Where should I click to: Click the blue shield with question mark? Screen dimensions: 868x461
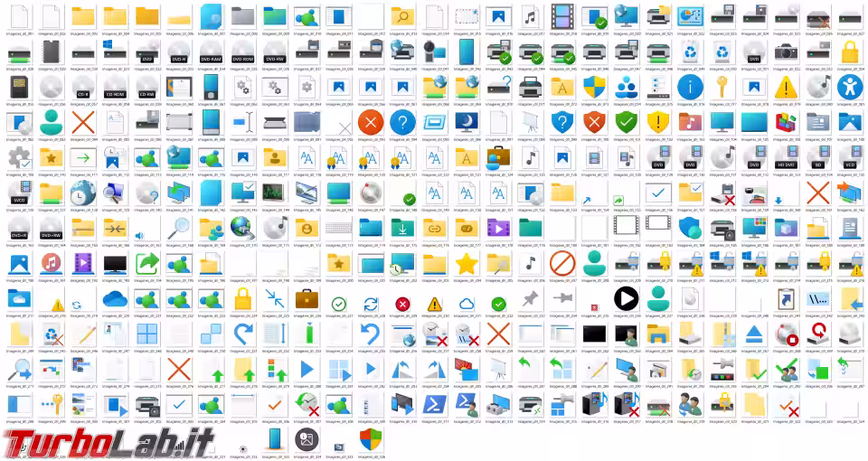click(562, 122)
